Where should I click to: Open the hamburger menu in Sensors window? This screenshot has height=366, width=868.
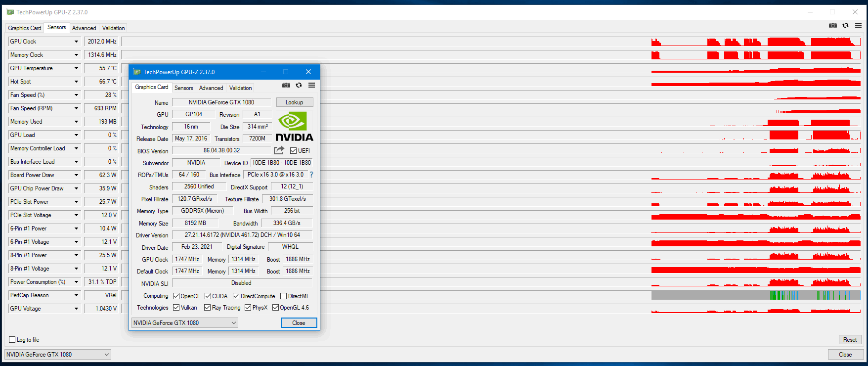tap(859, 25)
